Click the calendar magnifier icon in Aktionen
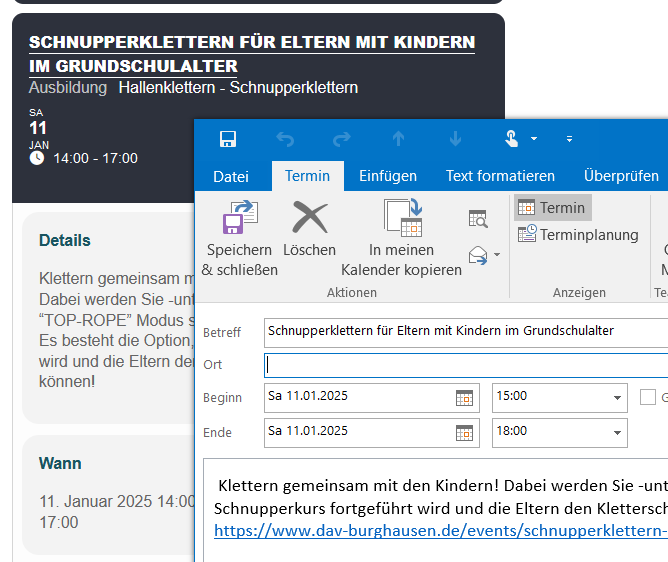The width and height of the screenshot is (668, 562). 478,219
